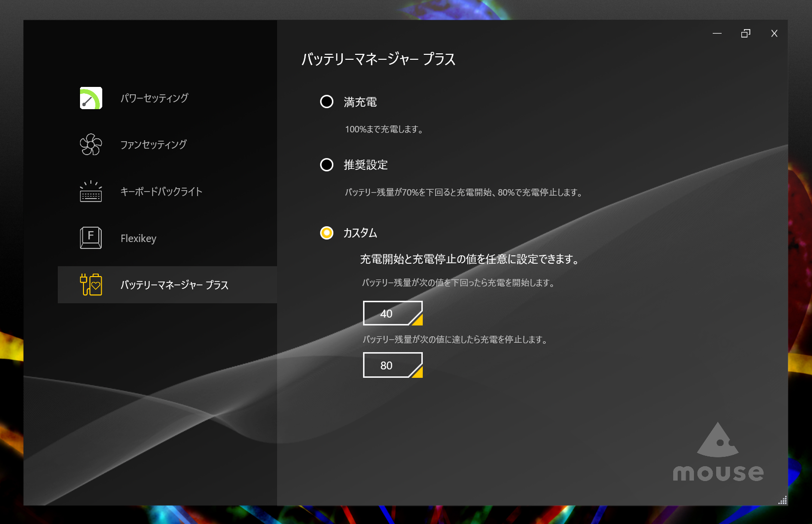Restore down the Control Center window
This screenshot has height=524, width=812.
(746, 33)
